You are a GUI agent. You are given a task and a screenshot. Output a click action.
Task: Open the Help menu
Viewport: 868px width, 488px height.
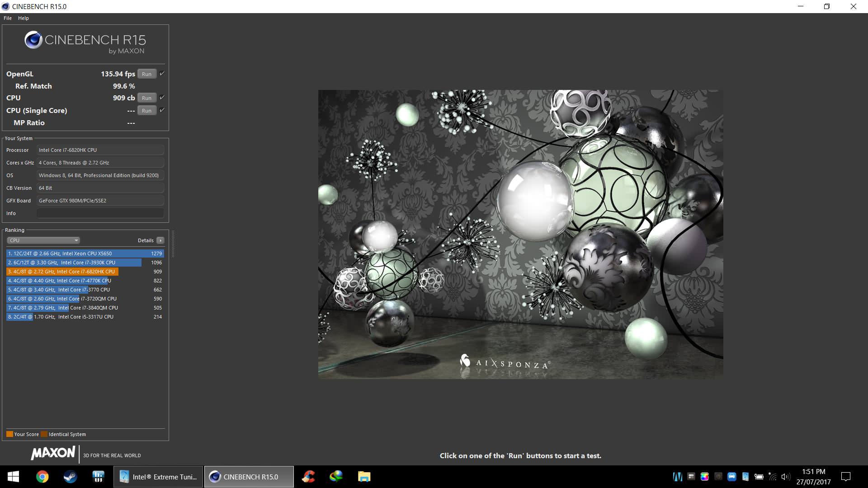pos(24,18)
